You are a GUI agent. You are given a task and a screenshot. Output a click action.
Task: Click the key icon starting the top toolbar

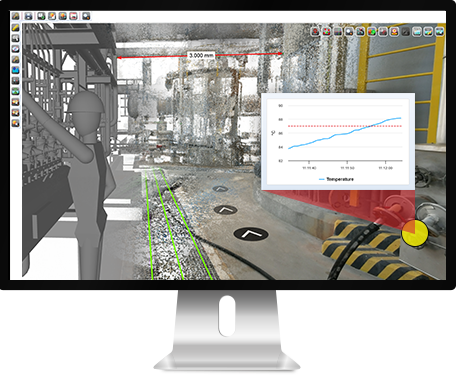(15, 16)
